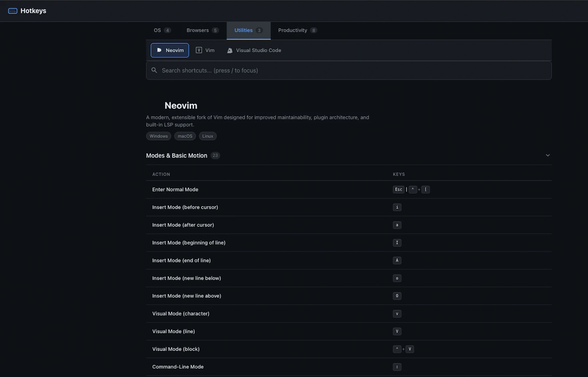This screenshot has width=588, height=377.
Task: Click the uppercase O key cap
Action: coord(397,296)
